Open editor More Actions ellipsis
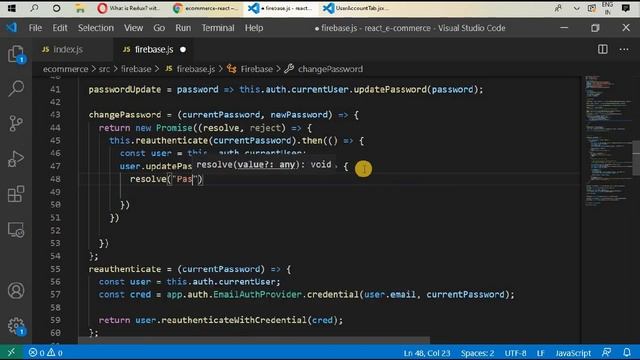 624,49
